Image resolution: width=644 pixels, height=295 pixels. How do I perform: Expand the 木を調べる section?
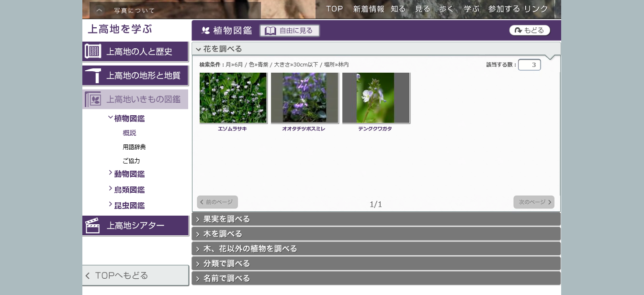tap(198, 234)
